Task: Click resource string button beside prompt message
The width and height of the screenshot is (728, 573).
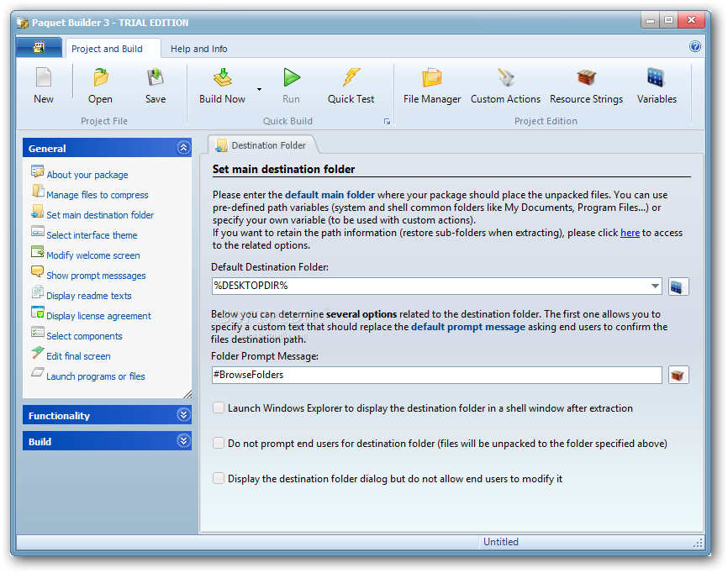Action: 678,375
